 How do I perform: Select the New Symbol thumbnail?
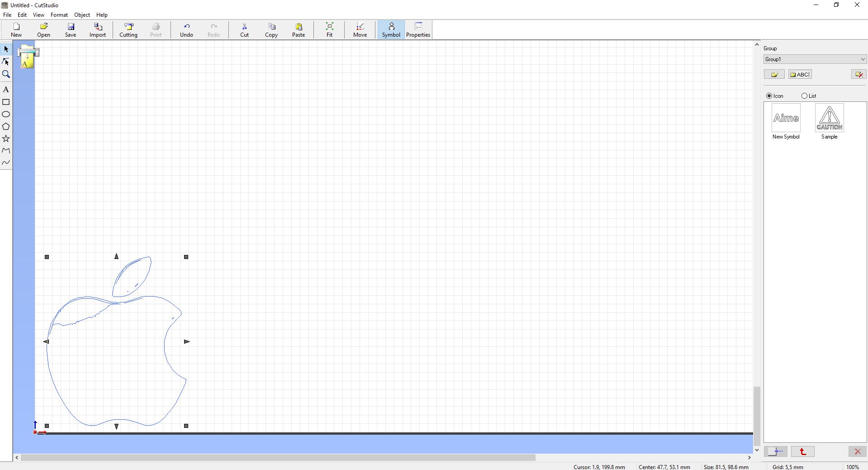(786, 118)
